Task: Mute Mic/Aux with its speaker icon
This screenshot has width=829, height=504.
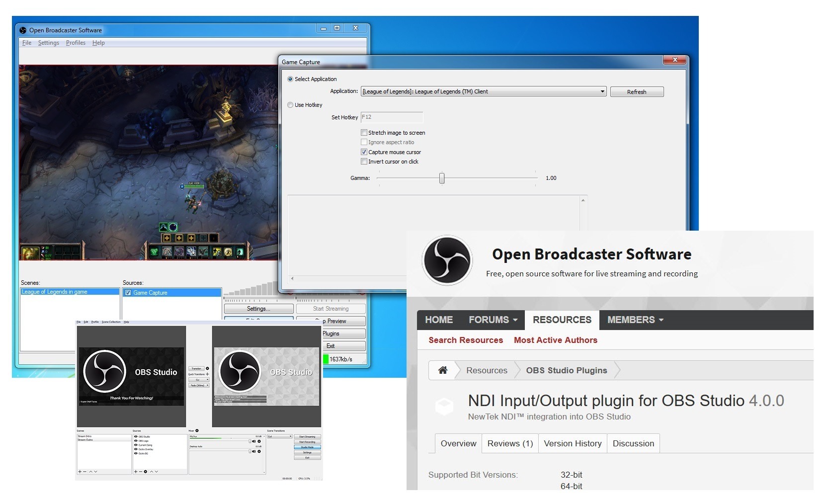Action: click(254, 441)
